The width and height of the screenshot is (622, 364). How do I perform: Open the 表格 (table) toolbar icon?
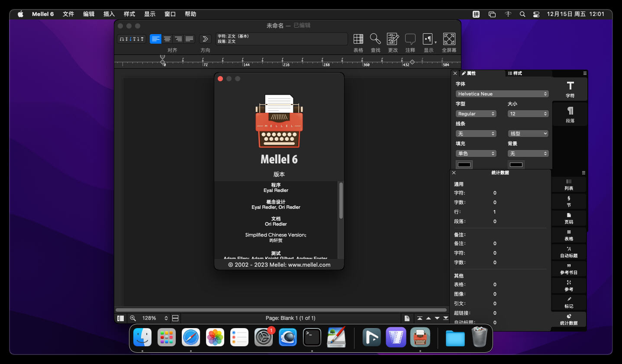[x=358, y=39]
